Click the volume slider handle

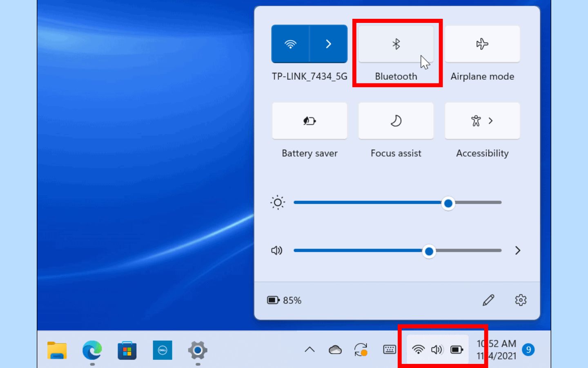pyautogui.click(x=429, y=251)
